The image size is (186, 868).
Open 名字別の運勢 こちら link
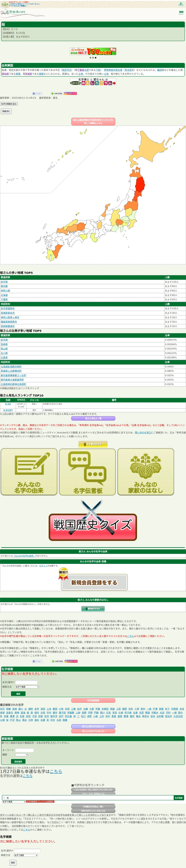click(x=28, y=776)
